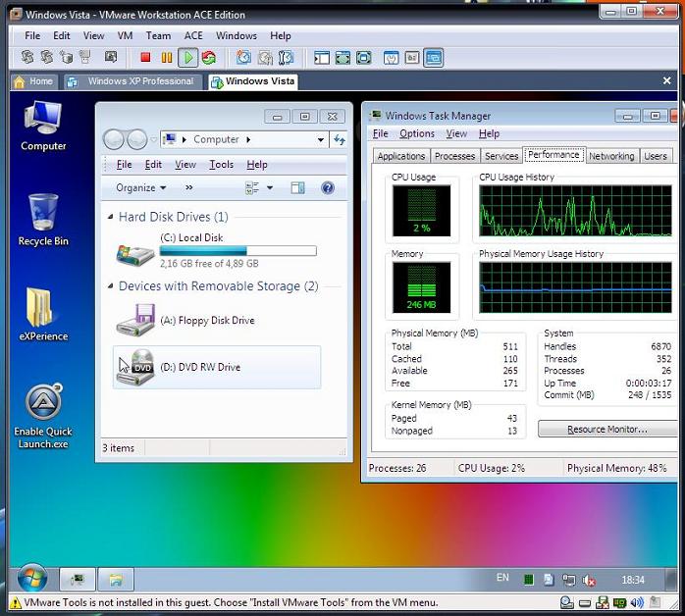Screen dimensions: 685x616
Task: Click the Explorer help question mark icon
Action: tap(328, 187)
